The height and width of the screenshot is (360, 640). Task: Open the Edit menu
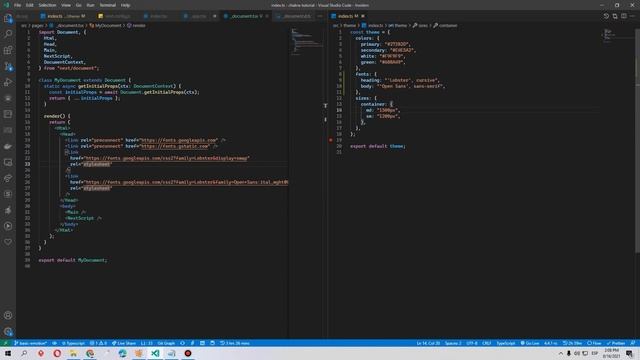[x=30, y=5]
